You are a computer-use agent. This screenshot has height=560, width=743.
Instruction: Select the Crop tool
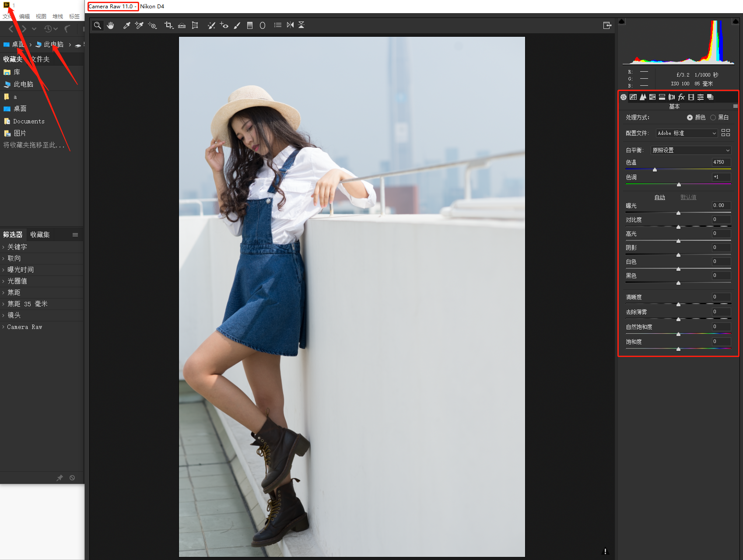pos(168,25)
